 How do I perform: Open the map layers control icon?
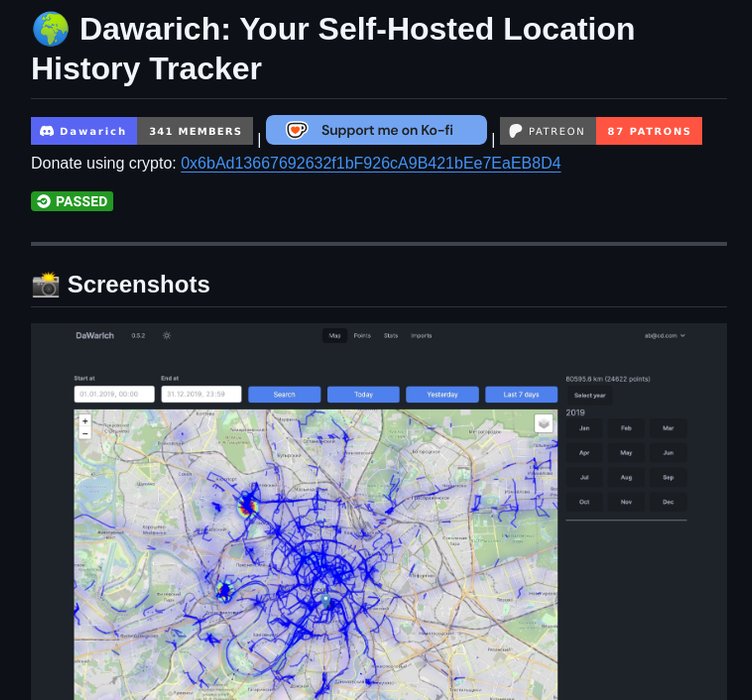(544, 424)
